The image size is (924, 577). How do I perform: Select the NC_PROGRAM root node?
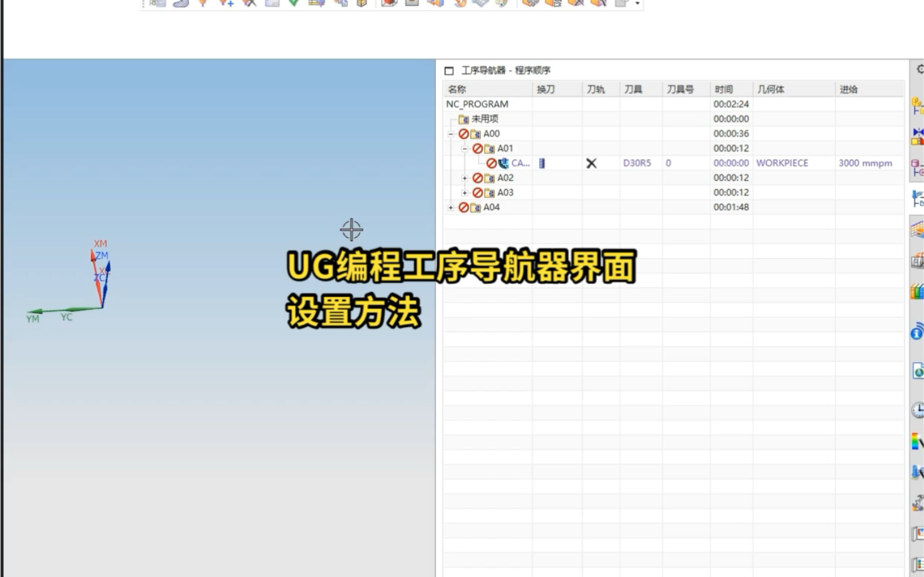pos(477,104)
